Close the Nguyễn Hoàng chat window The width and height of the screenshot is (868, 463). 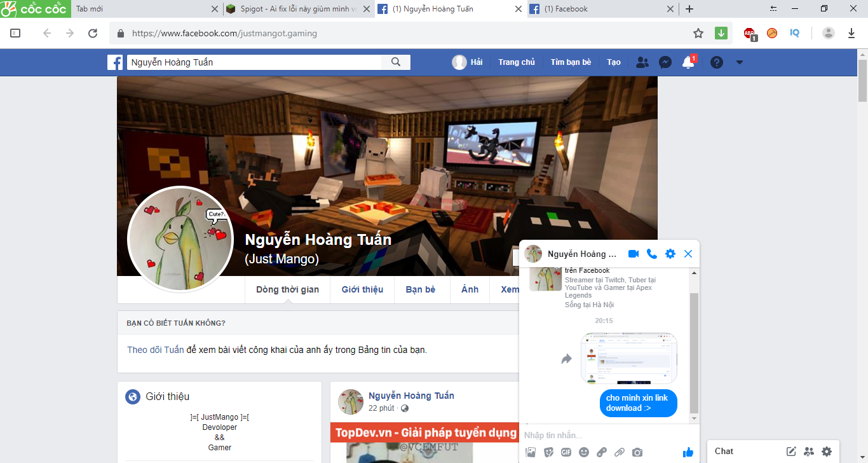688,254
